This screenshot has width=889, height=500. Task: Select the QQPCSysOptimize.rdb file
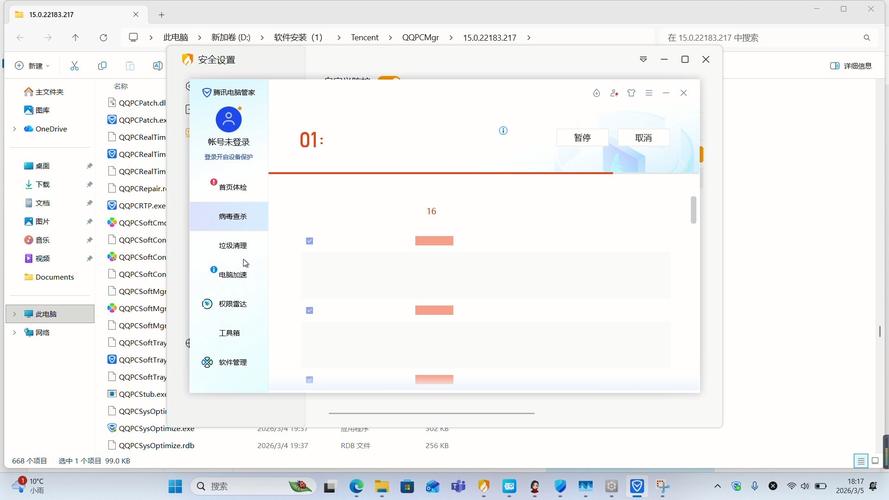156,446
